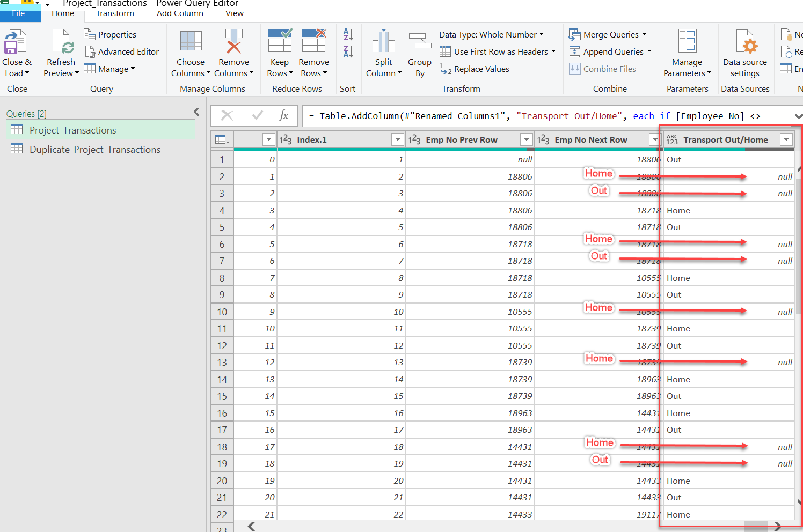The height and width of the screenshot is (532, 803).
Task: Switch to the View ribbon tab
Action: coord(235,13)
